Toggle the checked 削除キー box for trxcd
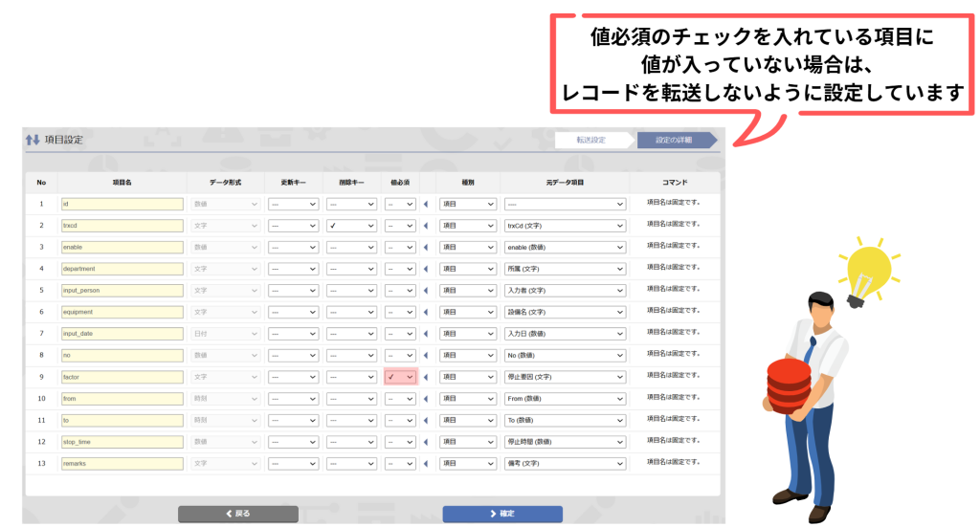The width and height of the screenshot is (980, 527). tap(351, 226)
